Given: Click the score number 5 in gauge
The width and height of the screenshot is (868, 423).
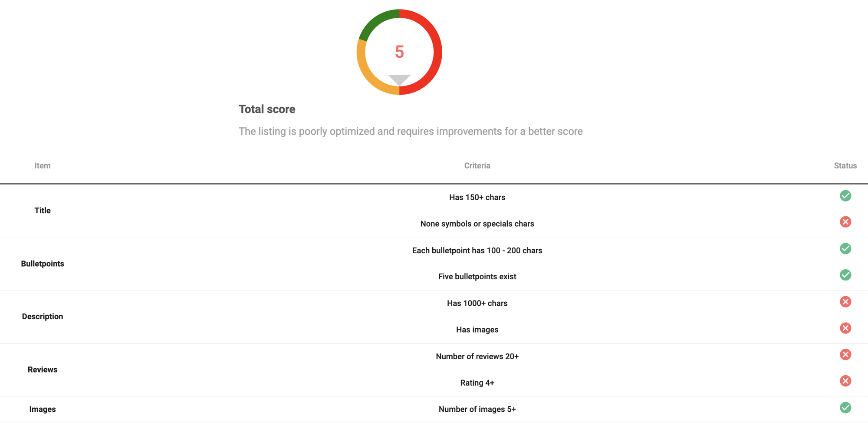Looking at the screenshot, I should click(x=399, y=52).
